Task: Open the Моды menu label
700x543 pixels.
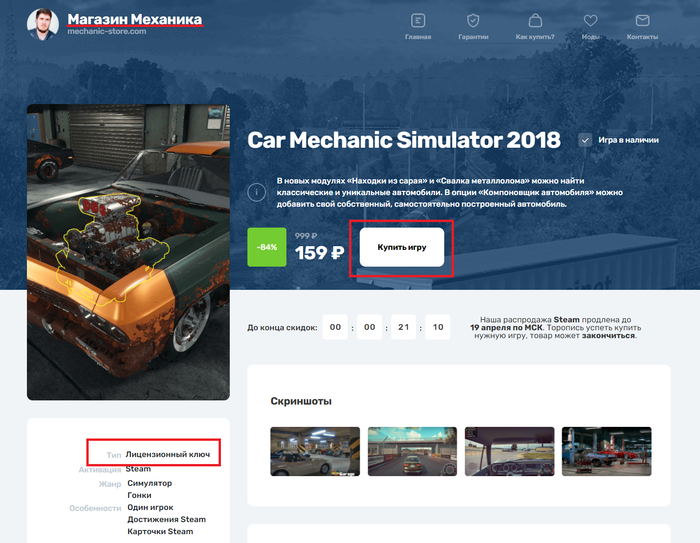Action: 590,37
